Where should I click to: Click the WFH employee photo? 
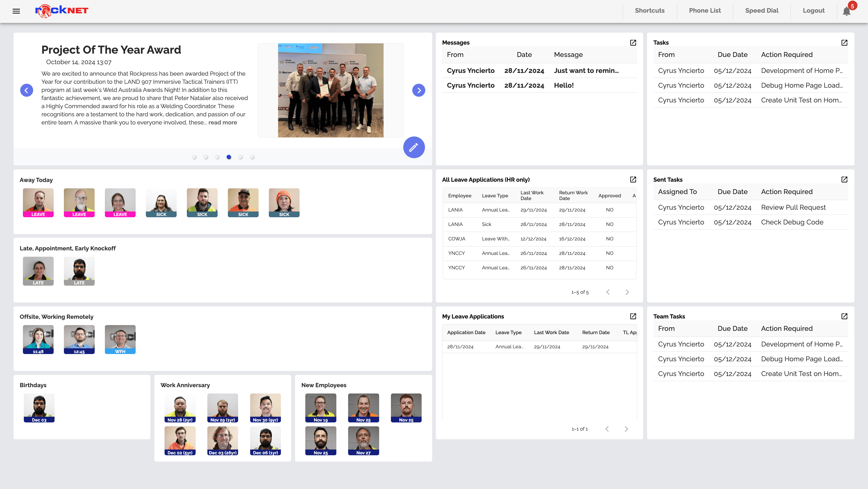[120, 340]
